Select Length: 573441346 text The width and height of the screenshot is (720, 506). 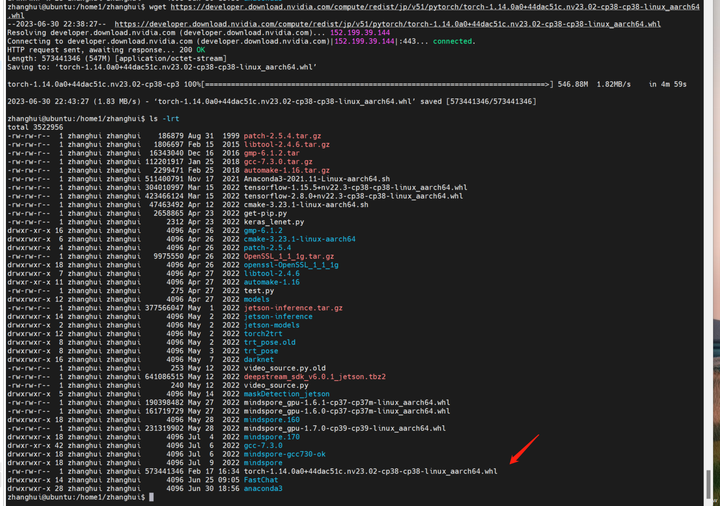[x=50, y=58]
